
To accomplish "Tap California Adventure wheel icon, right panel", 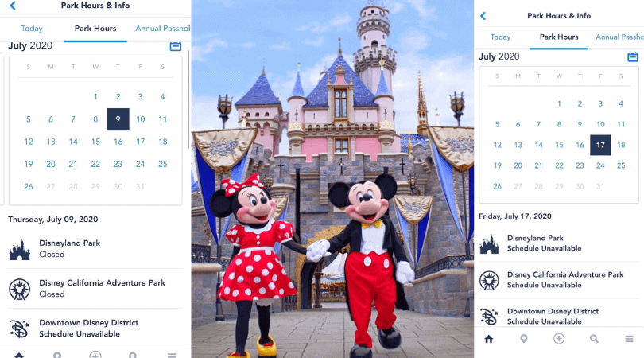I will pos(489,280).
